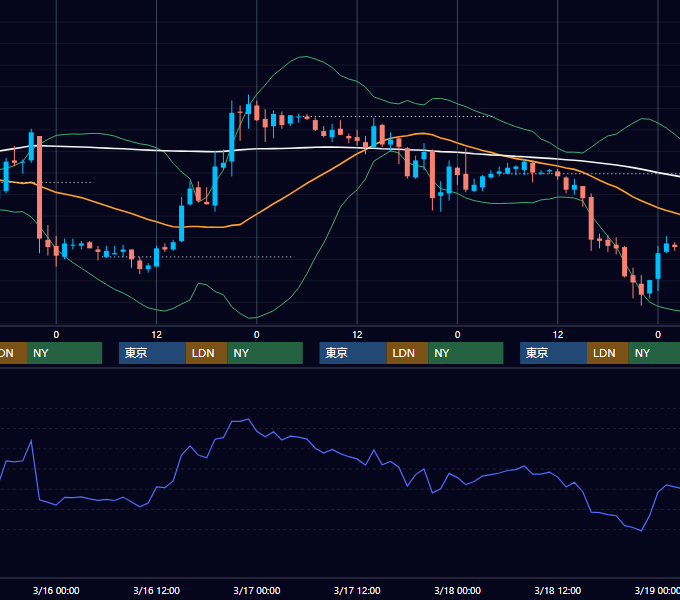680x600 pixels.
Task: Click the LDN session block after 3/18 12:00
Action: click(x=608, y=353)
